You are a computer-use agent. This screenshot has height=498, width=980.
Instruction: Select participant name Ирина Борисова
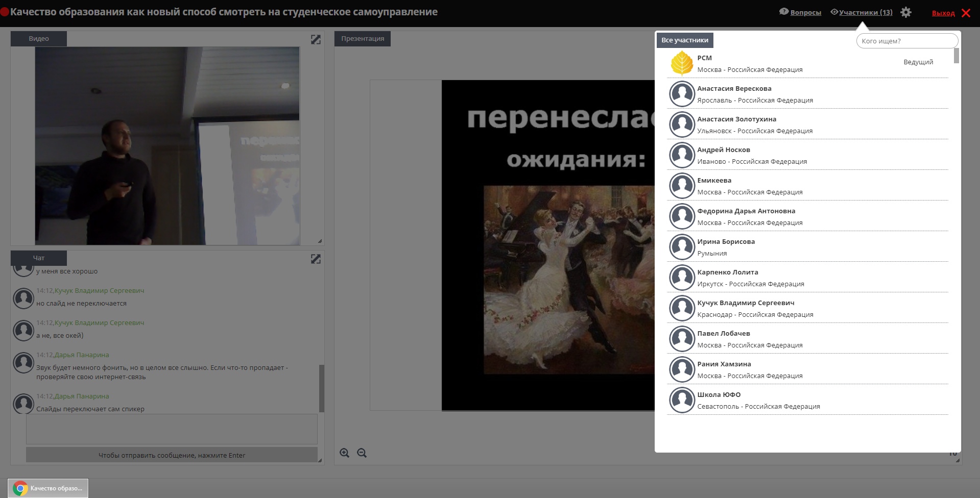726,241
